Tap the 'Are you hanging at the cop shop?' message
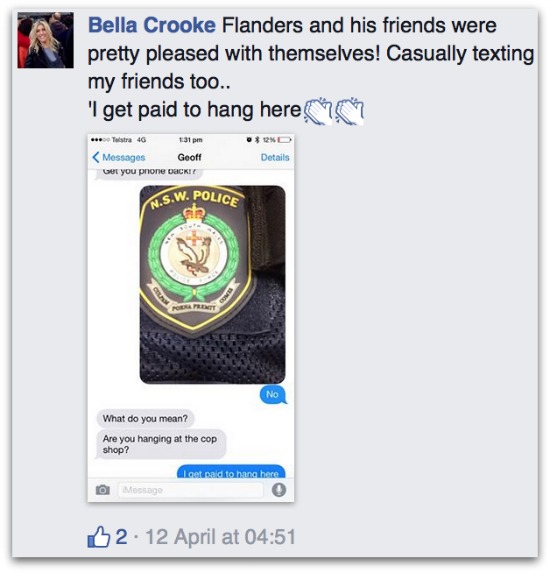The image size is (550, 573). (x=160, y=444)
